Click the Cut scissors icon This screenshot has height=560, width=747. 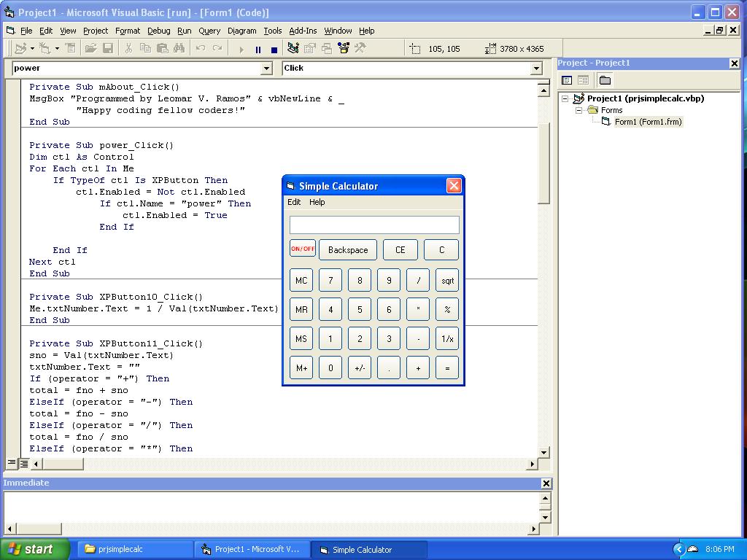coord(128,48)
